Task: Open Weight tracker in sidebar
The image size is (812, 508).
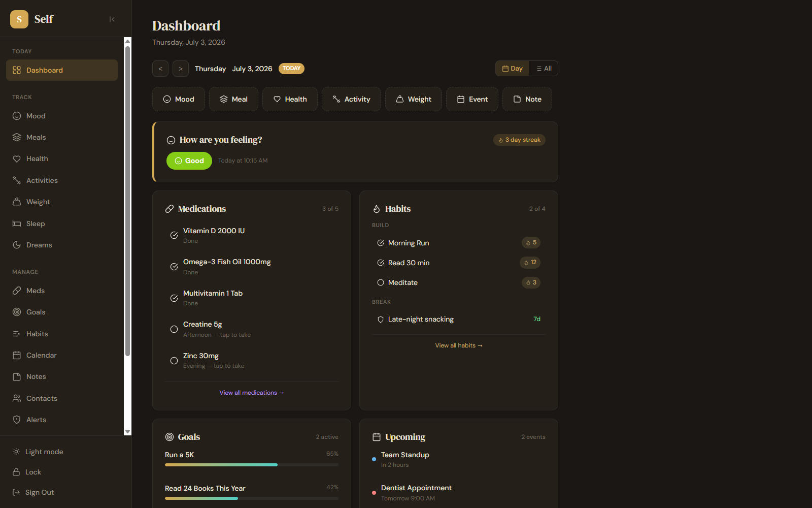Action: pos(62,202)
